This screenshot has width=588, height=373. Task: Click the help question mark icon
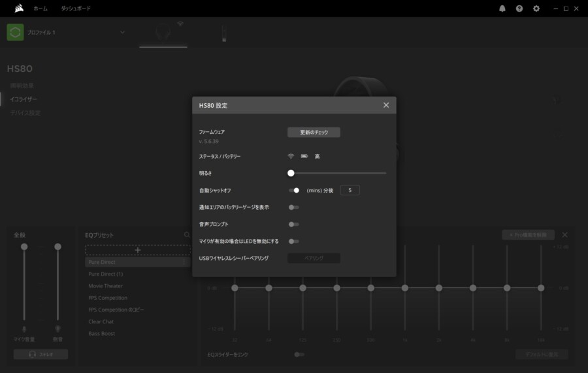coord(519,8)
